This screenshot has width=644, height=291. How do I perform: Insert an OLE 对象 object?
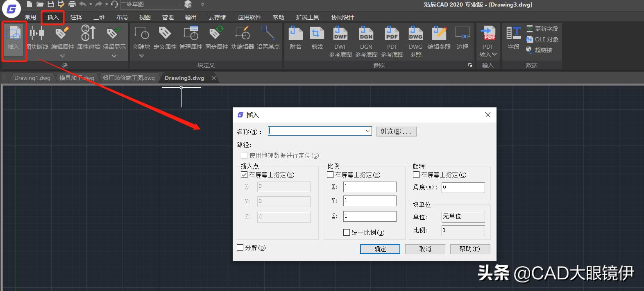542,39
